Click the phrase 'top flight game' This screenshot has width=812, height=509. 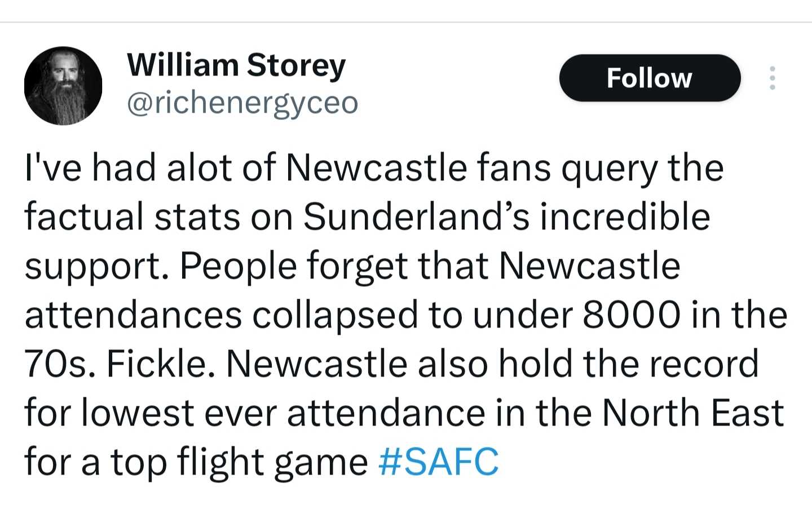(239, 462)
